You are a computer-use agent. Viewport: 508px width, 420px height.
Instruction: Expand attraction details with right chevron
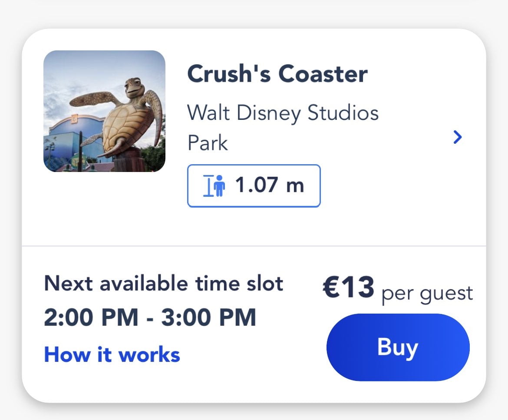pos(457,138)
